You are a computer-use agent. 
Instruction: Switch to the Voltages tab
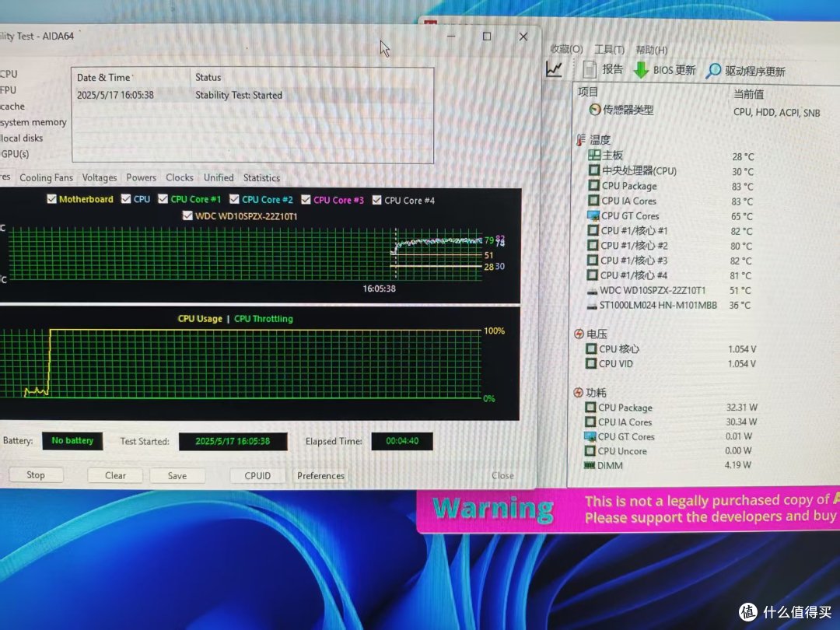(x=99, y=177)
